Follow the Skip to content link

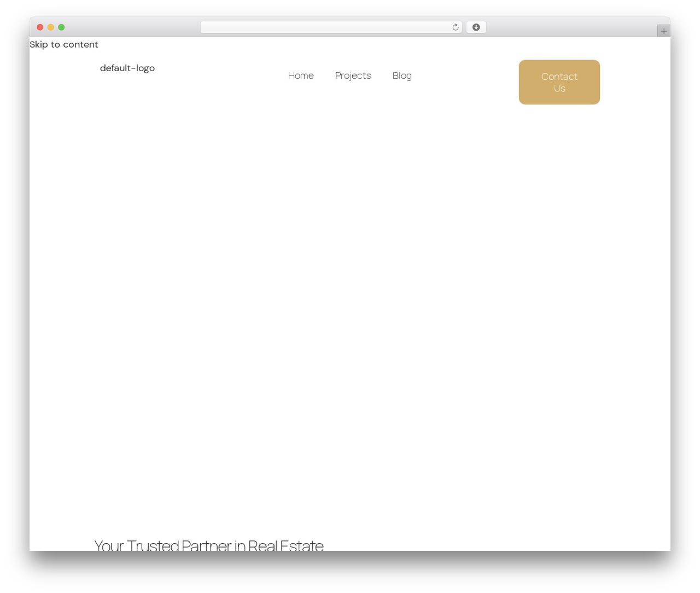(x=64, y=44)
